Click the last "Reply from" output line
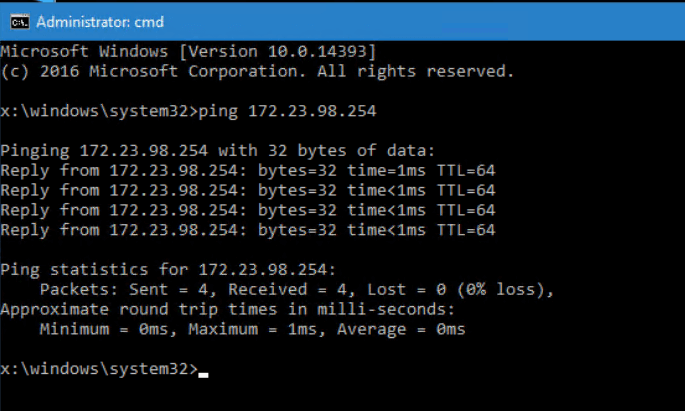 pyautogui.click(x=247, y=230)
